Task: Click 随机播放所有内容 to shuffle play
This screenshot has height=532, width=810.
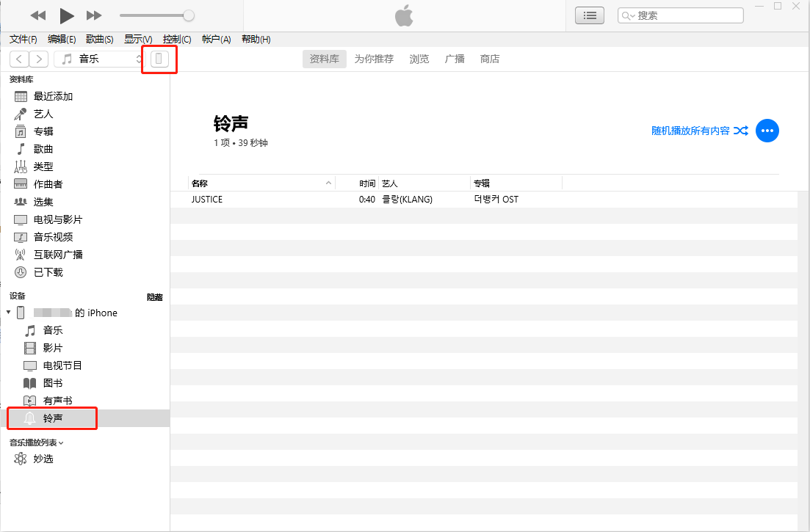Action: [x=690, y=130]
